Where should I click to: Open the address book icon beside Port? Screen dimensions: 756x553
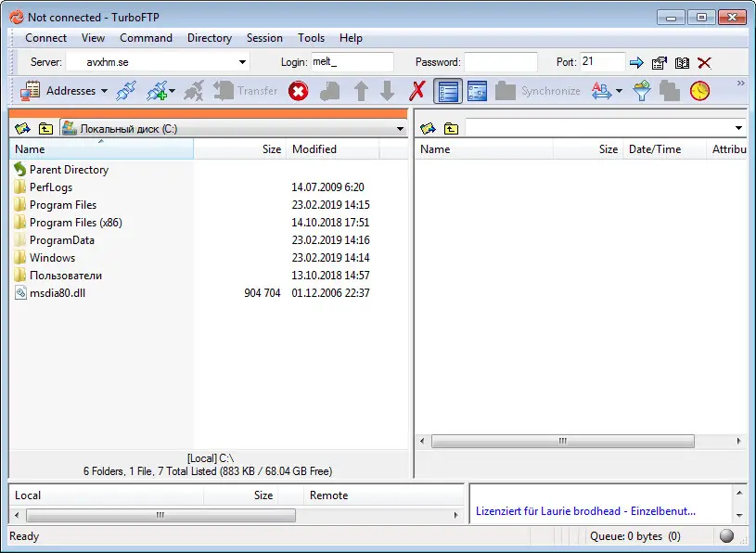(x=682, y=62)
